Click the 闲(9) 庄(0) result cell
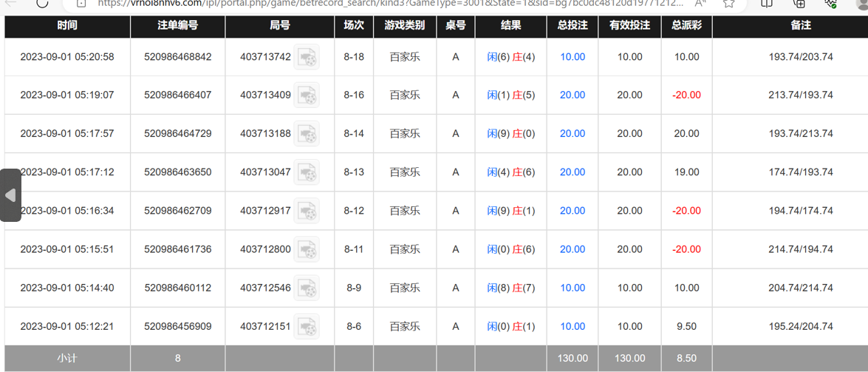 510,134
